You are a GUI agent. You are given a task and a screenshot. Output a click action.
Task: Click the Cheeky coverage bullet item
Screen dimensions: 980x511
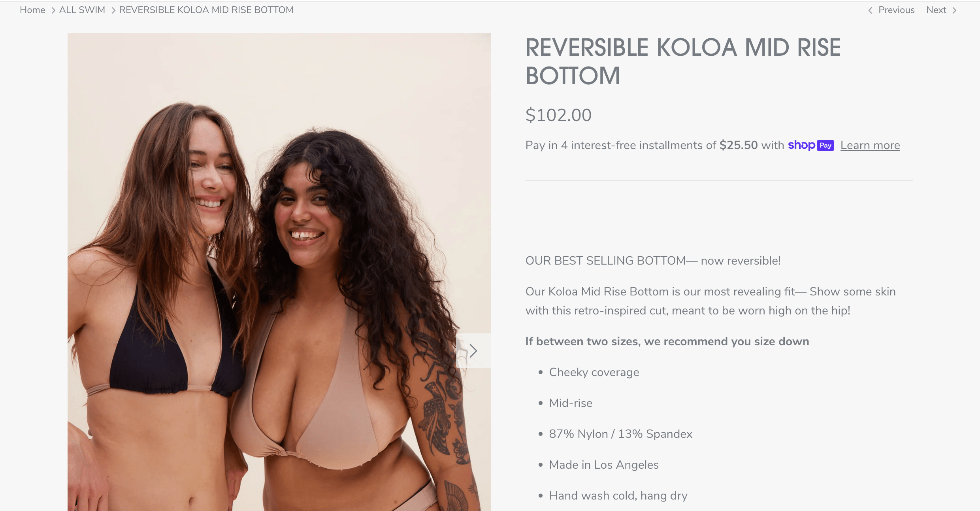tap(594, 372)
